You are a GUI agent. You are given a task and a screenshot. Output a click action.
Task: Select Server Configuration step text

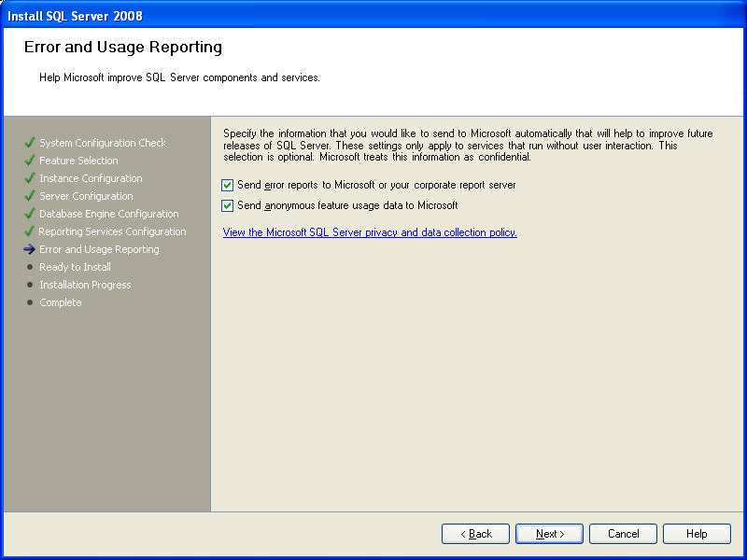[x=86, y=196]
